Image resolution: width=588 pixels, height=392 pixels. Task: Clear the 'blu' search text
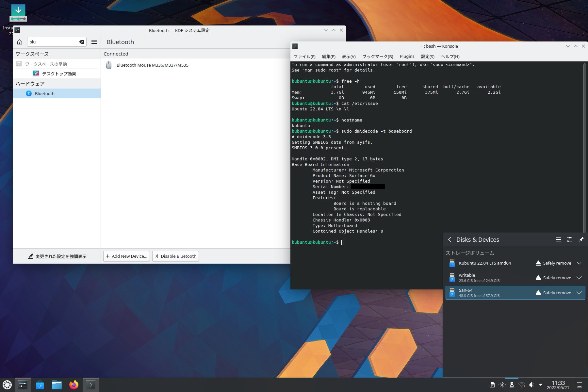pyautogui.click(x=82, y=42)
